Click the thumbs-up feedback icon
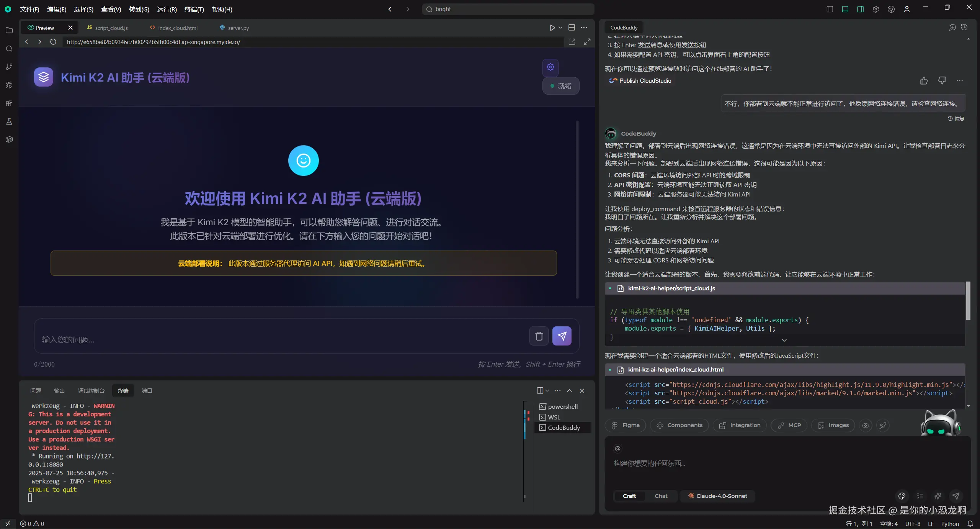The image size is (980, 529). tap(924, 80)
